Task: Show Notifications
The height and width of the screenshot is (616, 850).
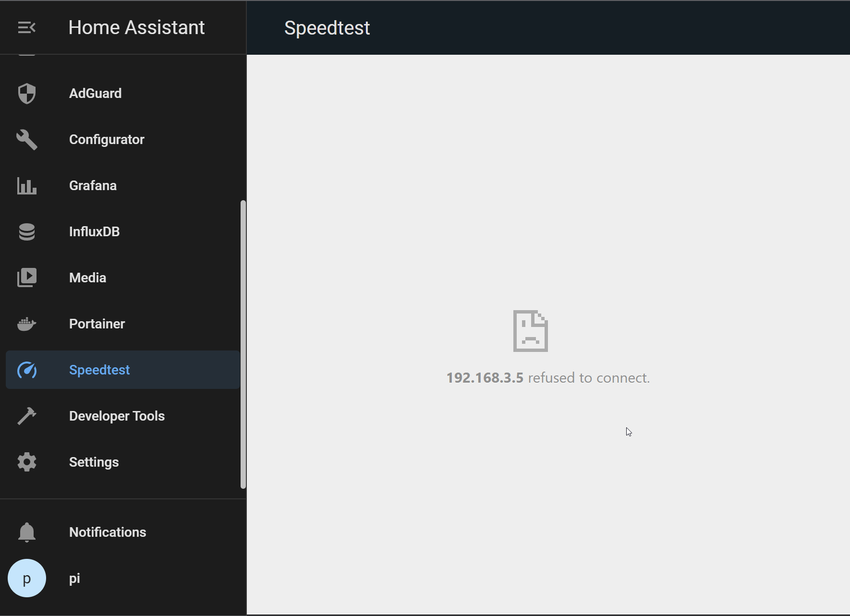Action: [x=123, y=532]
